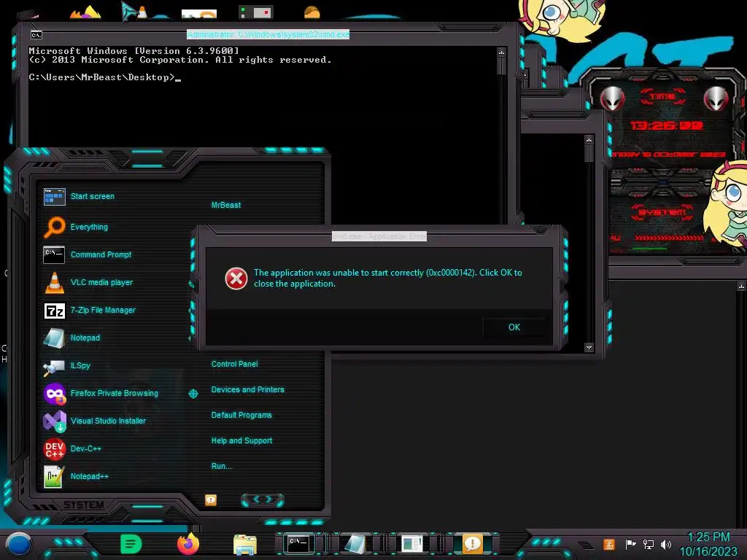This screenshot has width=747, height=560.
Task: Open the volume speaker tray icon
Action: (666, 544)
